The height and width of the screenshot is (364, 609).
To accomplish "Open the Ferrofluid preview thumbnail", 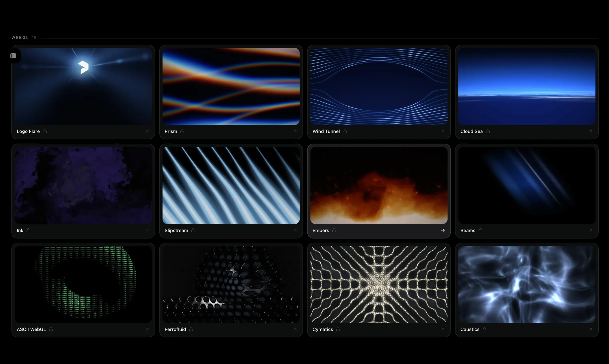I will (x=231, y=284).
